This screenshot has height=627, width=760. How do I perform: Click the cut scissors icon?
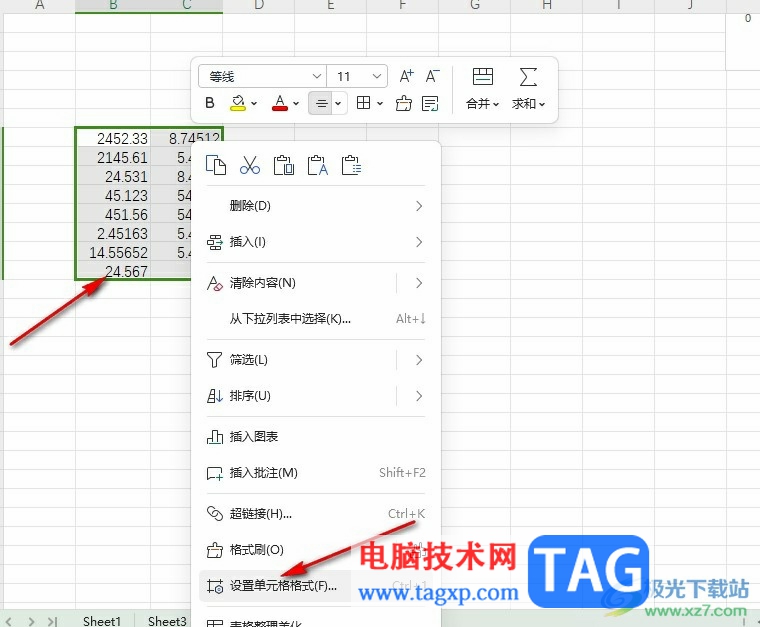click(x=250, y=165)
